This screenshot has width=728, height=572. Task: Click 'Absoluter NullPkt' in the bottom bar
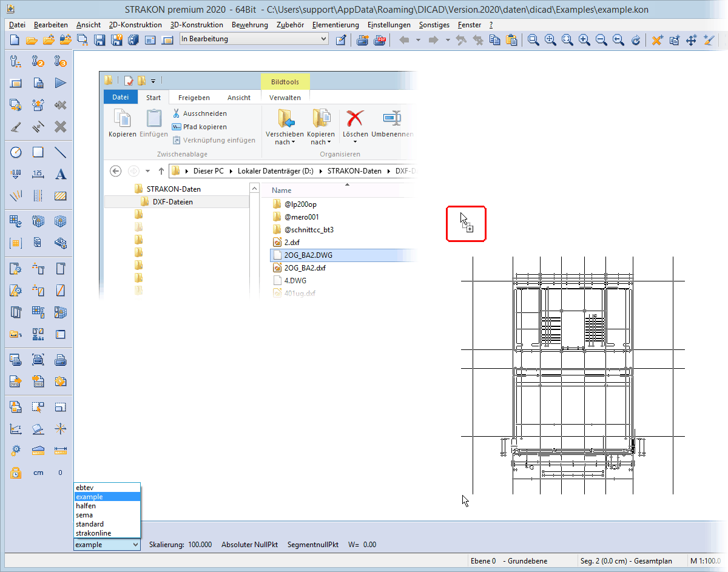coord(249,545)
